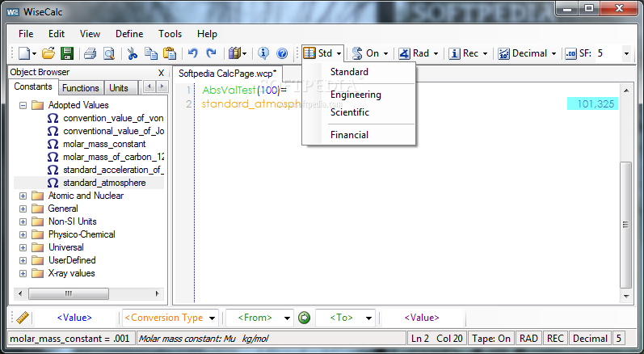Open dropdown arrow next to Rad
This screenshot has height=354, width=644.
pos(436,54)
